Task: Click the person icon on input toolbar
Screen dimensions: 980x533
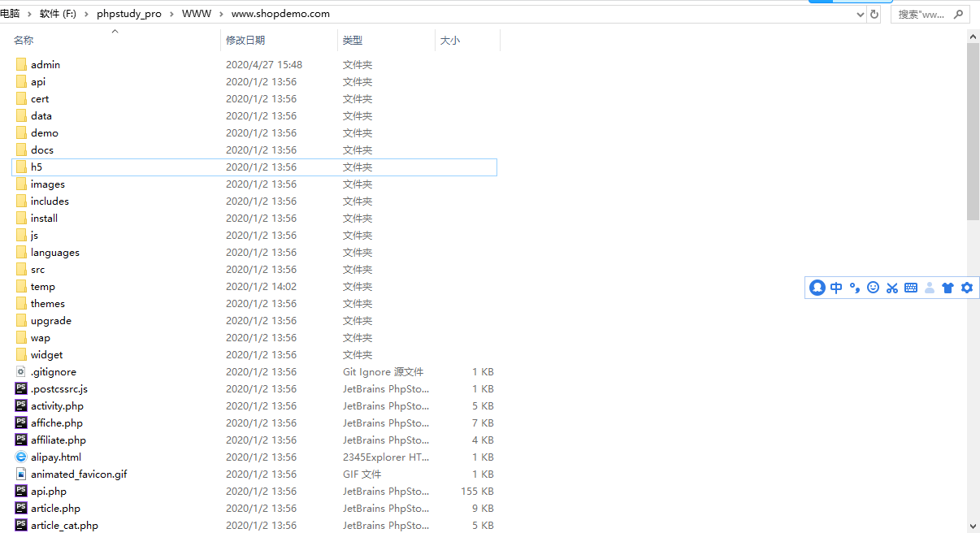Action: pos(929,287)
